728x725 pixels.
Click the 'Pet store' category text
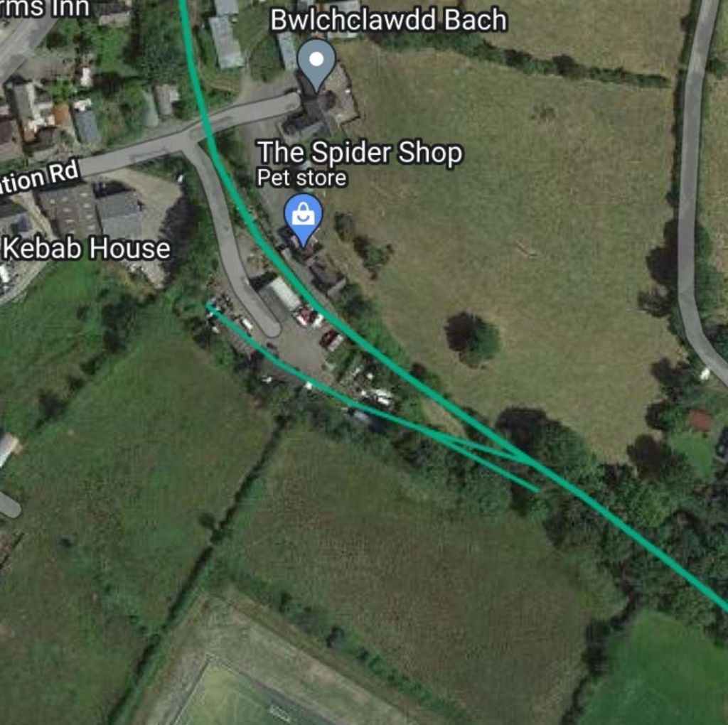[x=301, y=178]
